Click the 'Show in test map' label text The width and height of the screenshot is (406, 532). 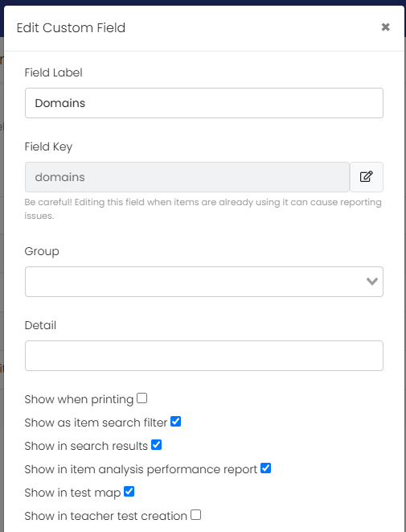pyautogui.click(x=72, y=493)
